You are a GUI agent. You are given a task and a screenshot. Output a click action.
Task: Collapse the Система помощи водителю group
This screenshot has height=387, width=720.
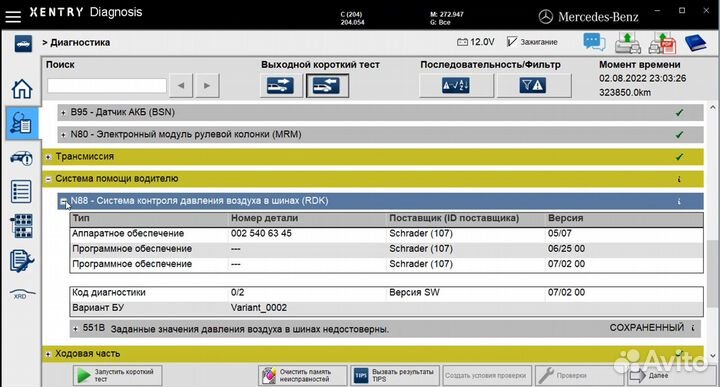pos(48,179)
